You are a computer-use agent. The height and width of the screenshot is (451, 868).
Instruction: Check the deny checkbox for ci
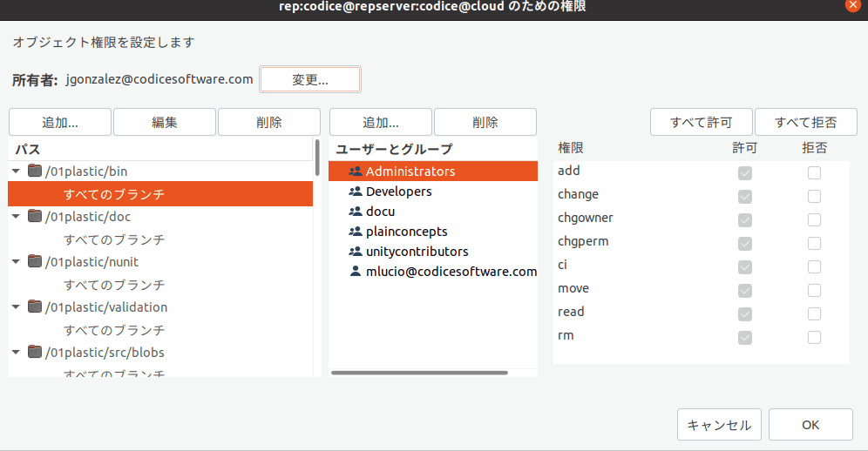pyautogui.click(x=814, y=267)
